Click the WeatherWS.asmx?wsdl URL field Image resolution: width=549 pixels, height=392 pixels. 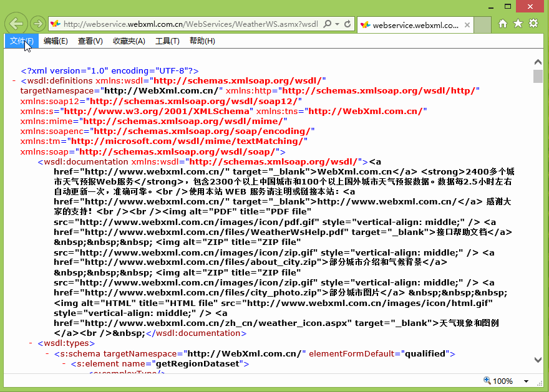tap(191, 24)
